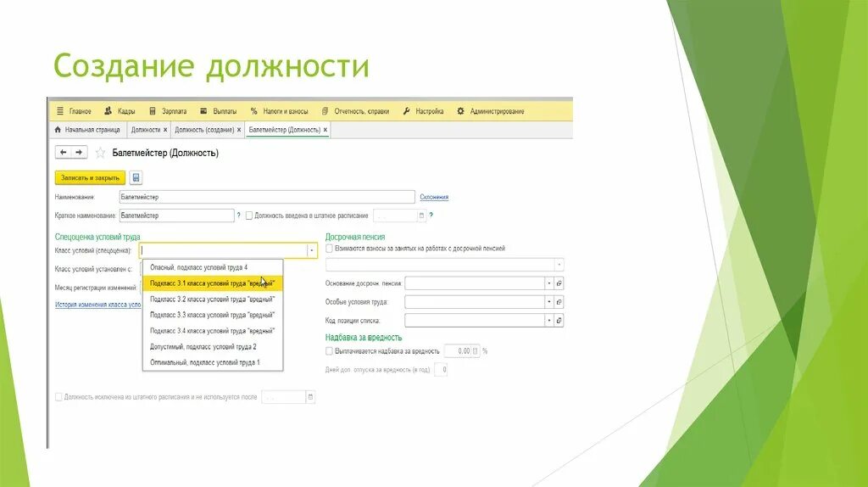Viewport: 868px width, 487px height.
Task: Check 'Должность введена в штатное расписание'
Action: pos(249,216)
